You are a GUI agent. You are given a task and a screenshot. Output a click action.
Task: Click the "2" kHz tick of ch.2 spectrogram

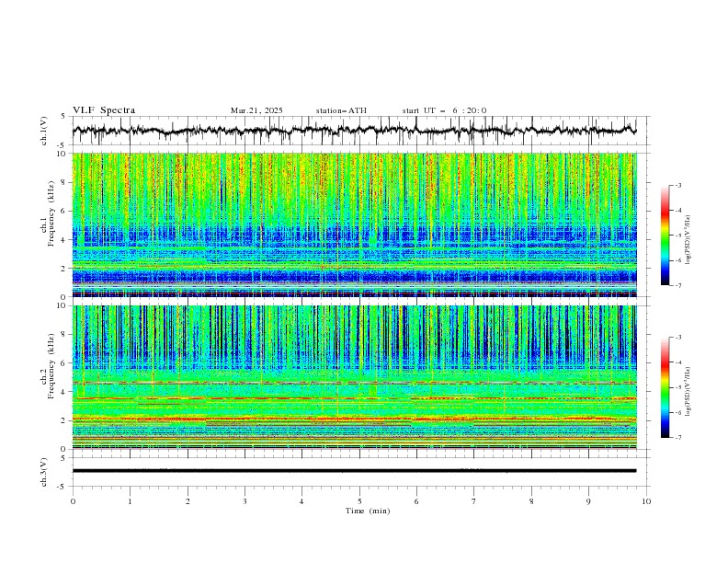pos(65,420)
